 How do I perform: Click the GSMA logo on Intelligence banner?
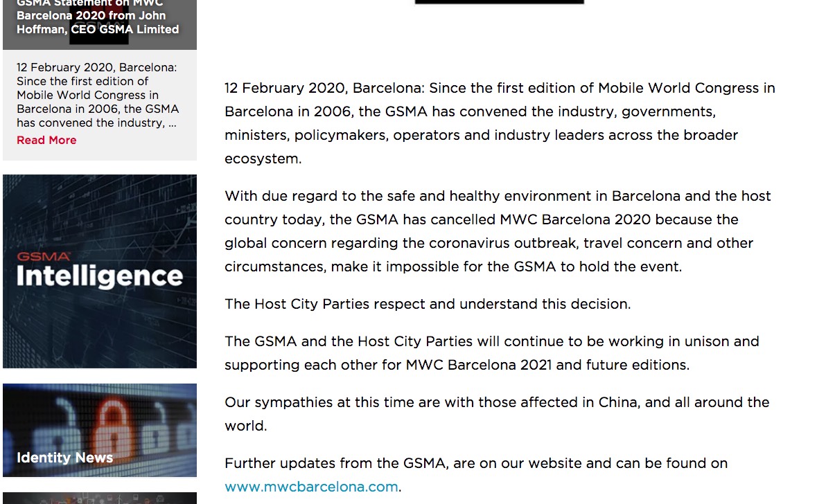pyautogui.click(x=43, y=256)
